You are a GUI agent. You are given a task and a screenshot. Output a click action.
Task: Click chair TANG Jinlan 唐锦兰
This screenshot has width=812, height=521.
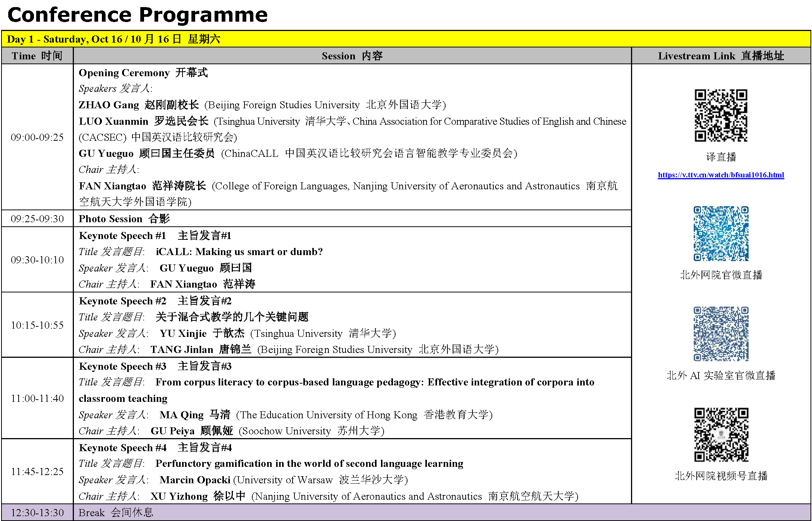pyautogui.click(x=201, y=349)
